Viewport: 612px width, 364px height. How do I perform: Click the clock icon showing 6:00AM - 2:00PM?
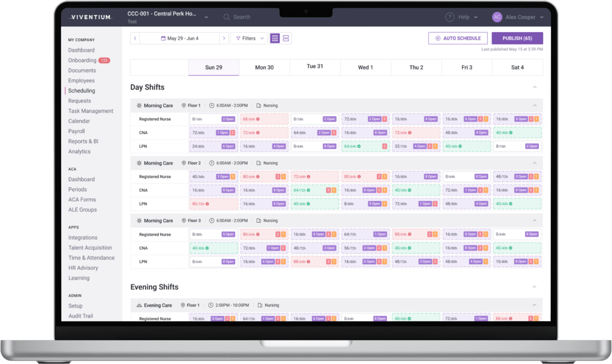point(211,105)
